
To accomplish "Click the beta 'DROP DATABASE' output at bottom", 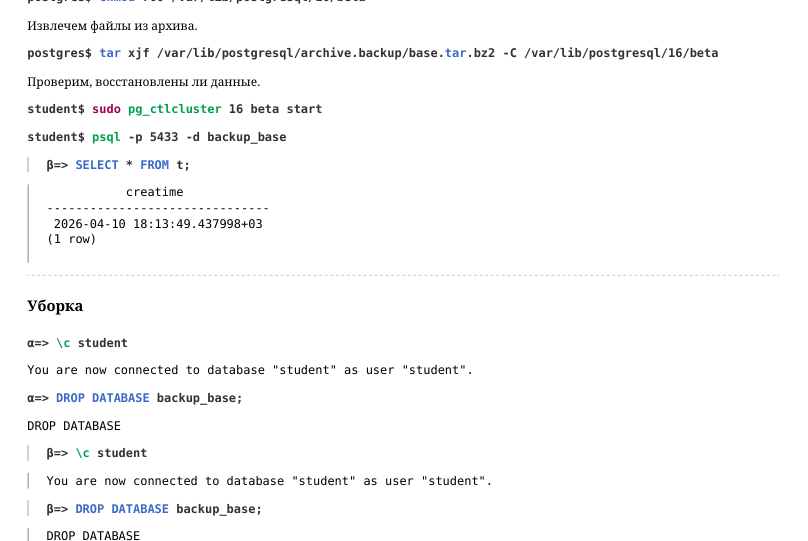I will tap(93, 535).
